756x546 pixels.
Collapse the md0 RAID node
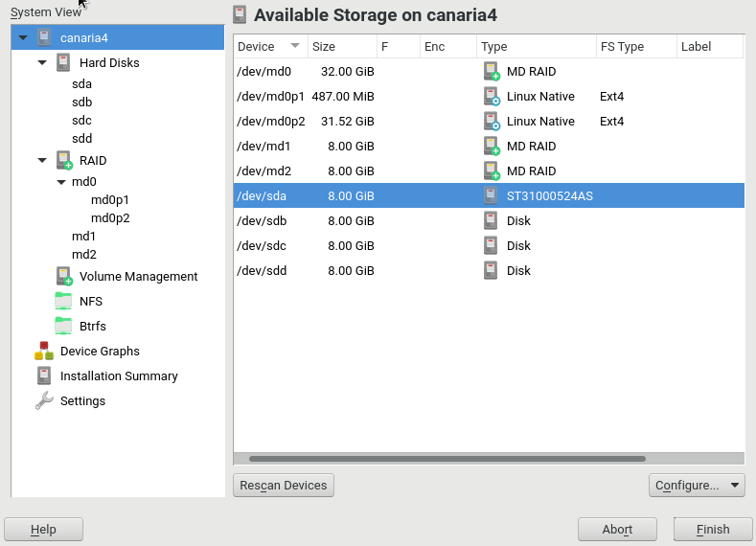pos(61,182)
